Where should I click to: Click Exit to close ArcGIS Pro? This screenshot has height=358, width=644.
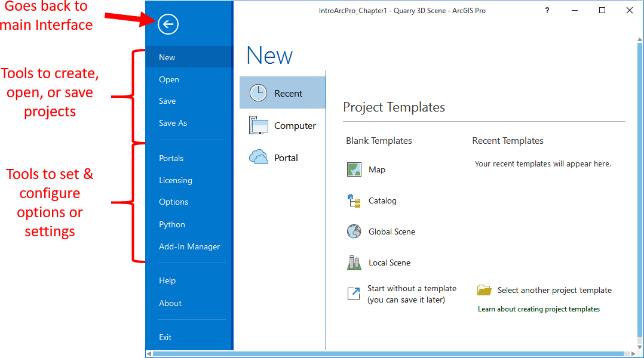[x=165, y=338]
